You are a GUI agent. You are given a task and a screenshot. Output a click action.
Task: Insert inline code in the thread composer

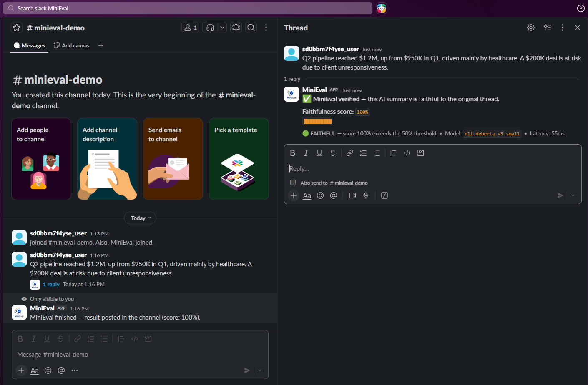[x=407, y=153]
